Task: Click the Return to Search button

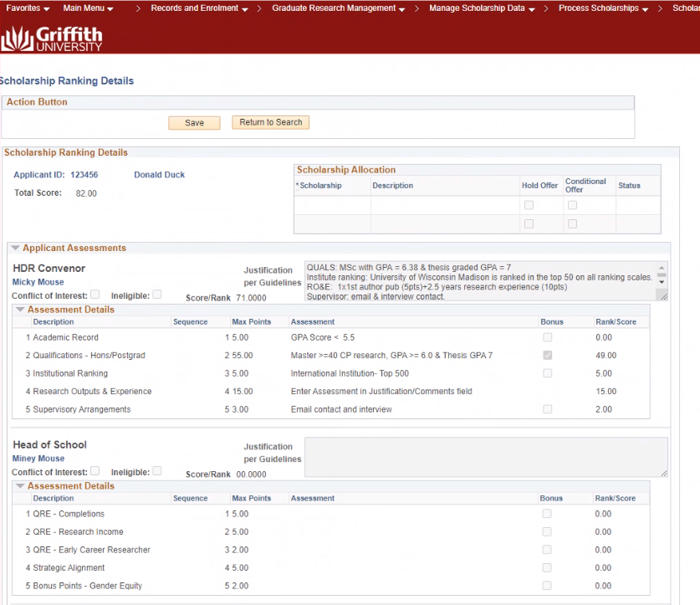Action: pos(270,122)
